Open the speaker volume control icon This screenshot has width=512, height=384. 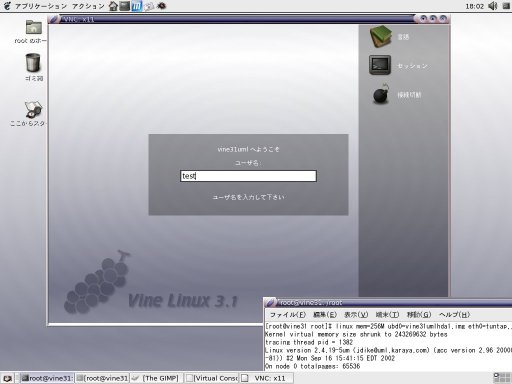[x=493, y=6]
